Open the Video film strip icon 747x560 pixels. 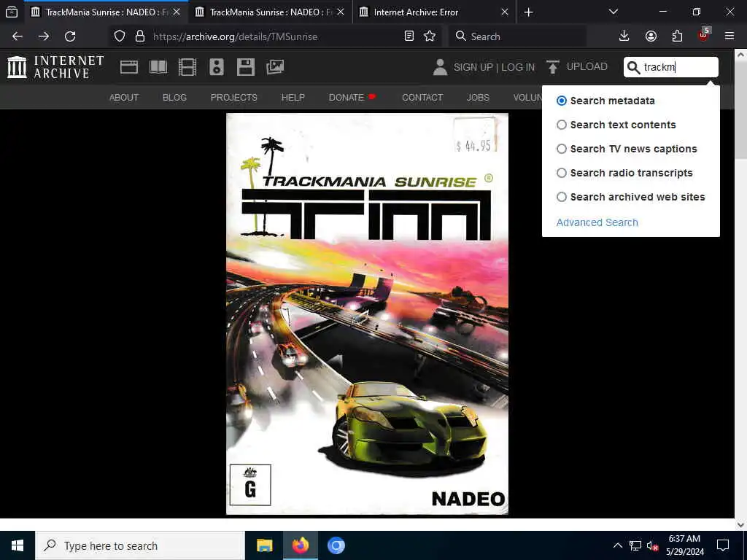pos(187,67)
